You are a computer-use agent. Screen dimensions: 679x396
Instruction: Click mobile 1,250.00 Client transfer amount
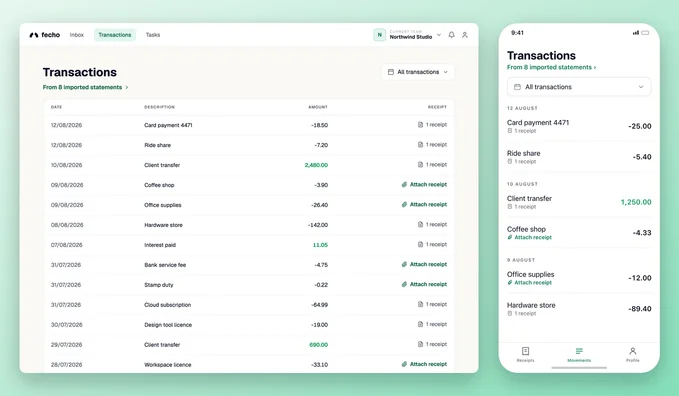click(636, 202)
